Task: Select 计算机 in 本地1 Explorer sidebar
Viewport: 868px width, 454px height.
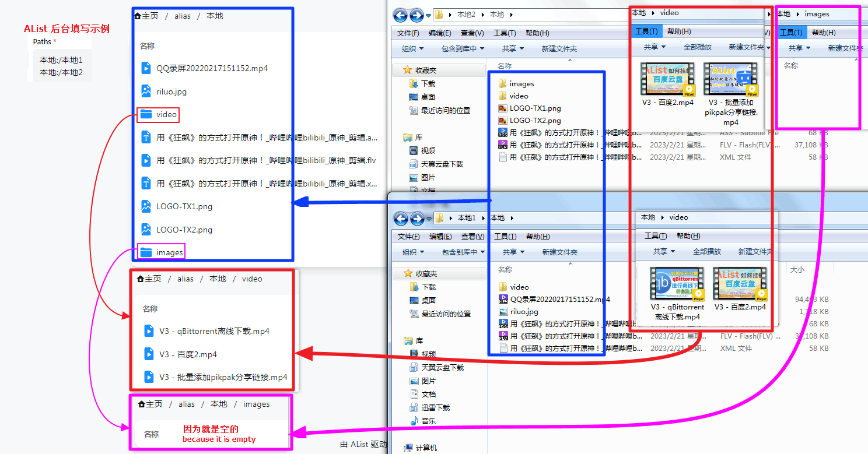Action: click(x=421, y=448)
